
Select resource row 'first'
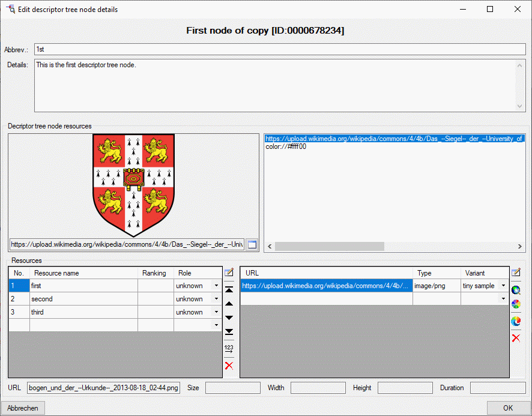[x=115, y=286]
